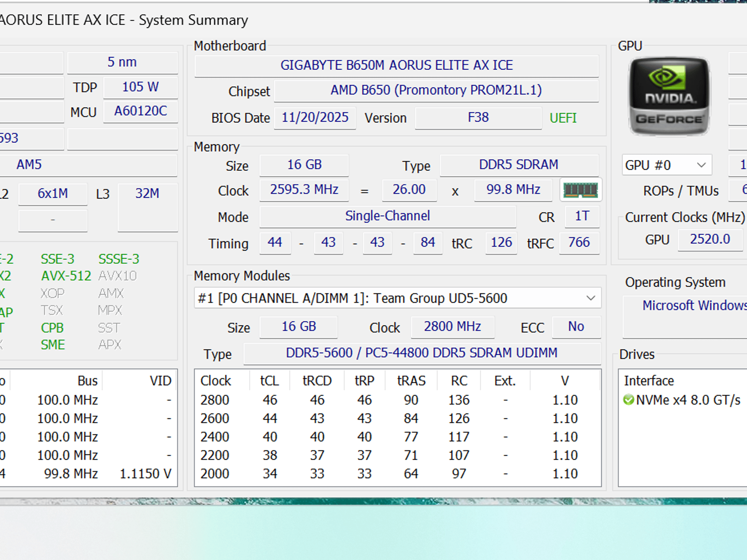The width and height of the screenshot is (747, 560).
Task: Click the tRFC field showing 766
Action: [x=579, y=243]
